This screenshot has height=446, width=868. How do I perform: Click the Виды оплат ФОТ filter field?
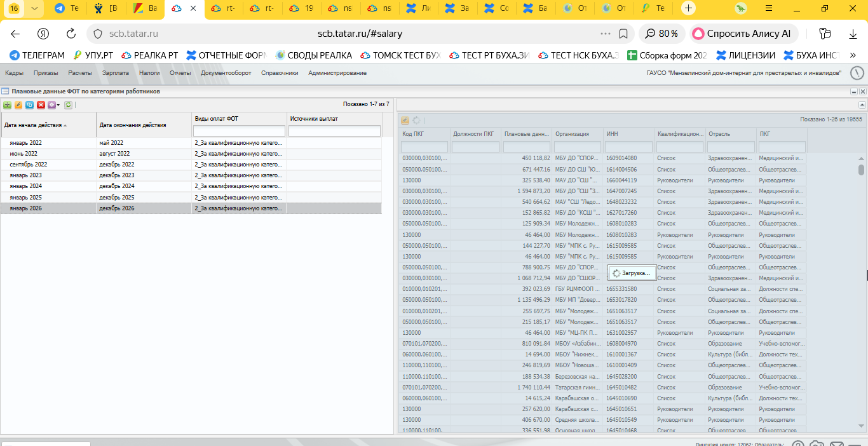point(239,131)
